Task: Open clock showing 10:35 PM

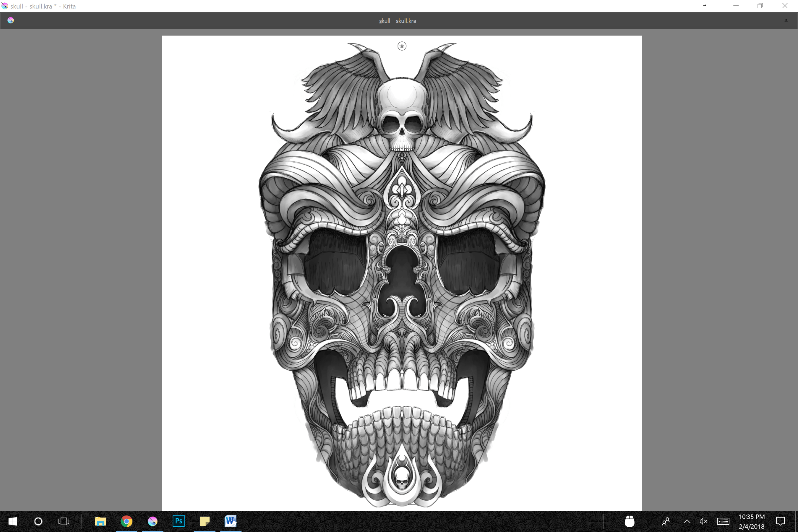Action: [x=752, y=521]
